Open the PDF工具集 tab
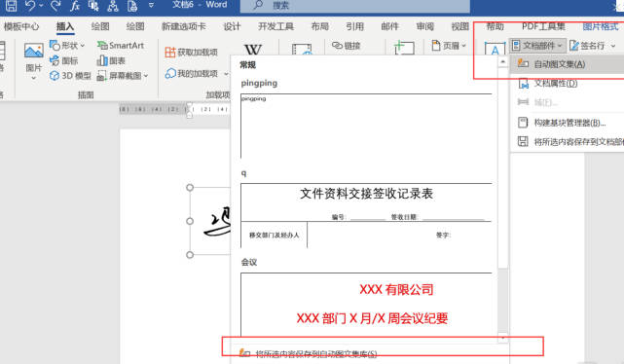 click(543, 26)
